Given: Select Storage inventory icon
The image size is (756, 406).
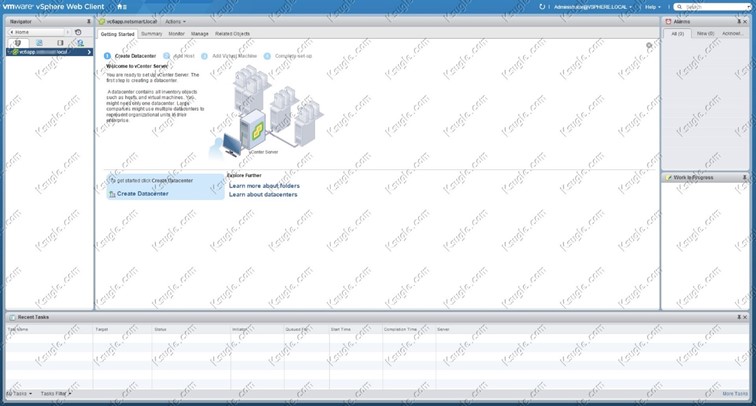Looking at the screenshot, I should click(x=60, y=43).
